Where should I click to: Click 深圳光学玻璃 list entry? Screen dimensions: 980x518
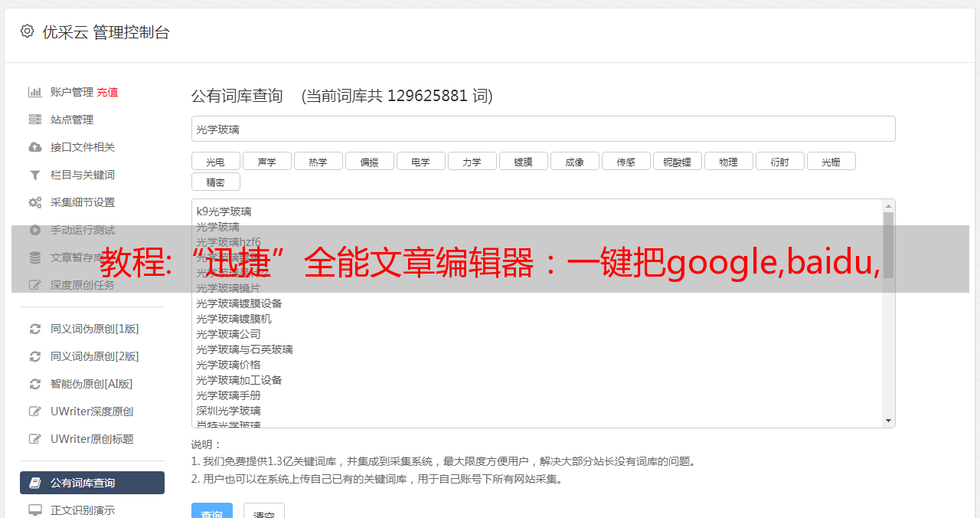click(228, 411)
